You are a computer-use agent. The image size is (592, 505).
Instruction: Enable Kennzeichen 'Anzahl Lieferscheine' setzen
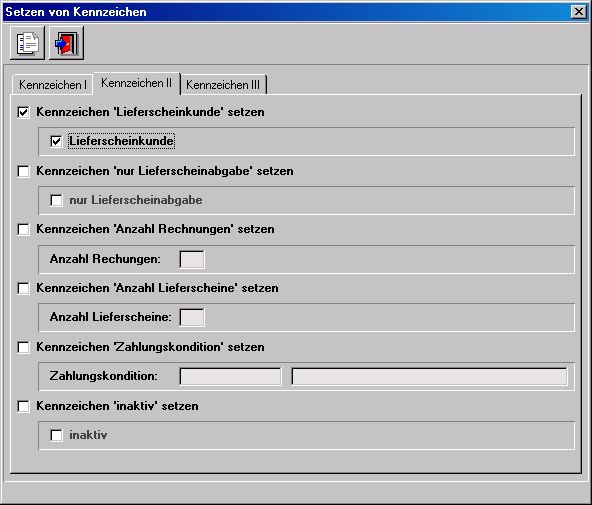pyautogui.click(x=23, y=288)
